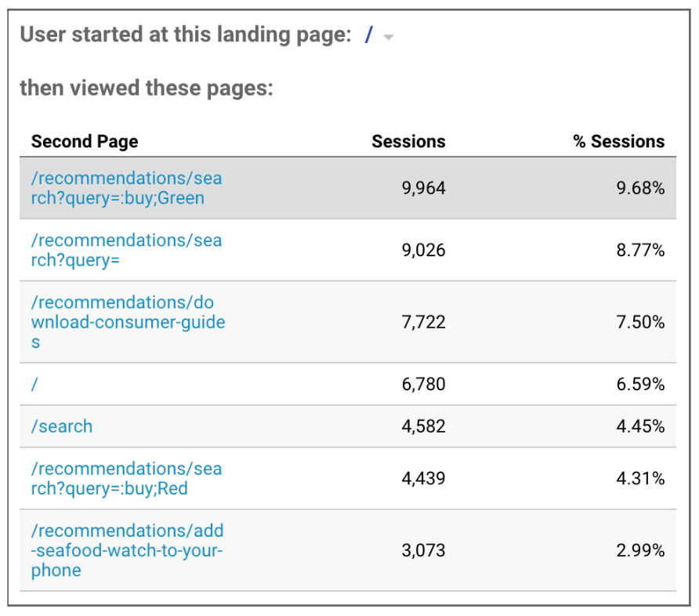Select the 4,439 sessions cell
Image resolution: width=699 pixels, height=616 pixels.
423,478
